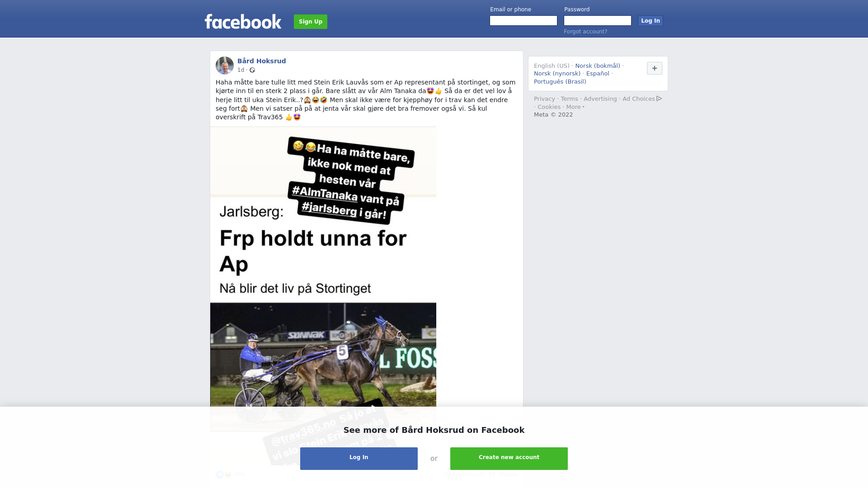Focus the Password input field
The height and width of the screenshot is (488, 868).
tap(598, 21)
